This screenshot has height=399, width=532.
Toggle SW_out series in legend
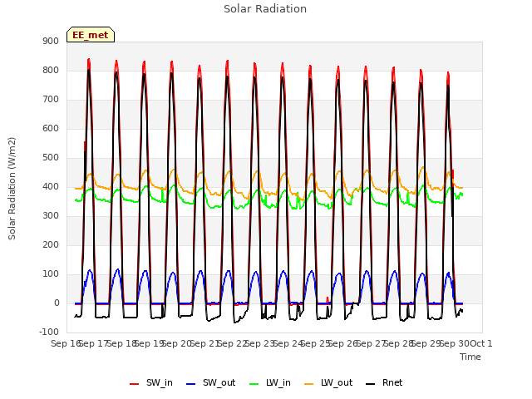point(210,382)
